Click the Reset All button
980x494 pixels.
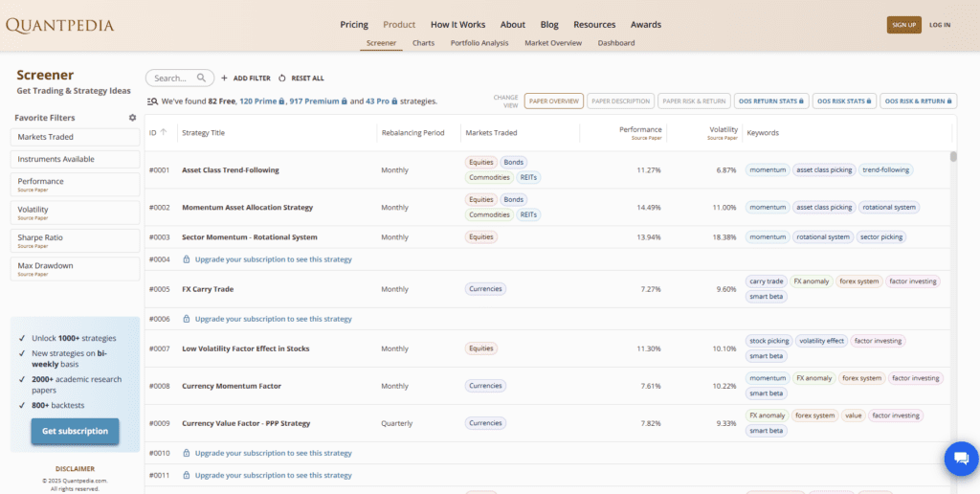pyautogui.click(x=301, y=79)
